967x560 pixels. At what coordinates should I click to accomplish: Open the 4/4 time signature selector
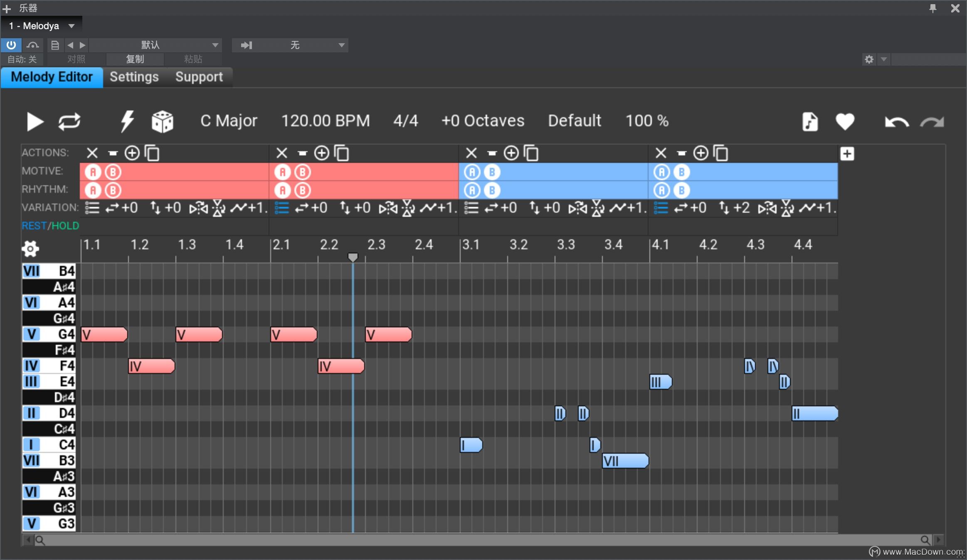406,121
